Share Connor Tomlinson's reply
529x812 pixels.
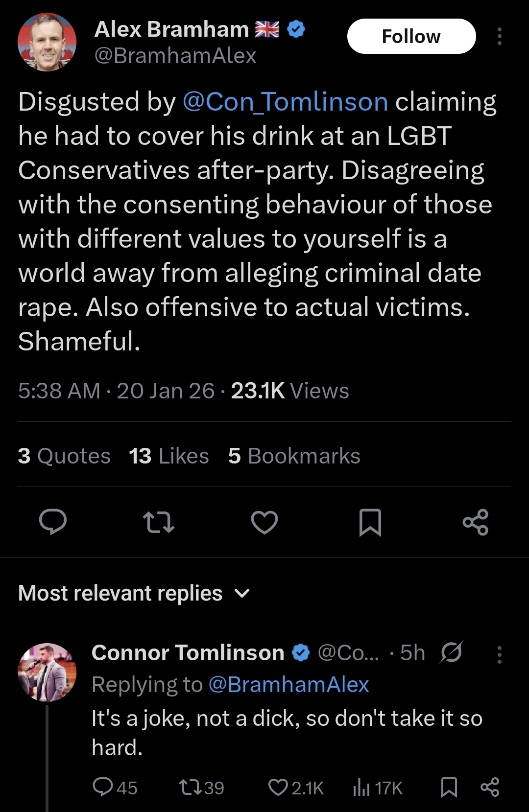pos(490,788)
